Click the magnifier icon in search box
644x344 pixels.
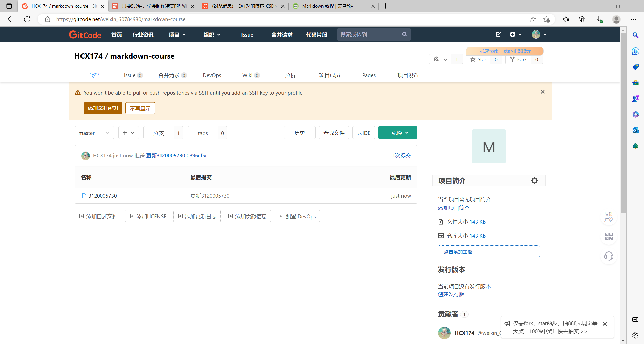pyautogui.click(x=404, y=34)
